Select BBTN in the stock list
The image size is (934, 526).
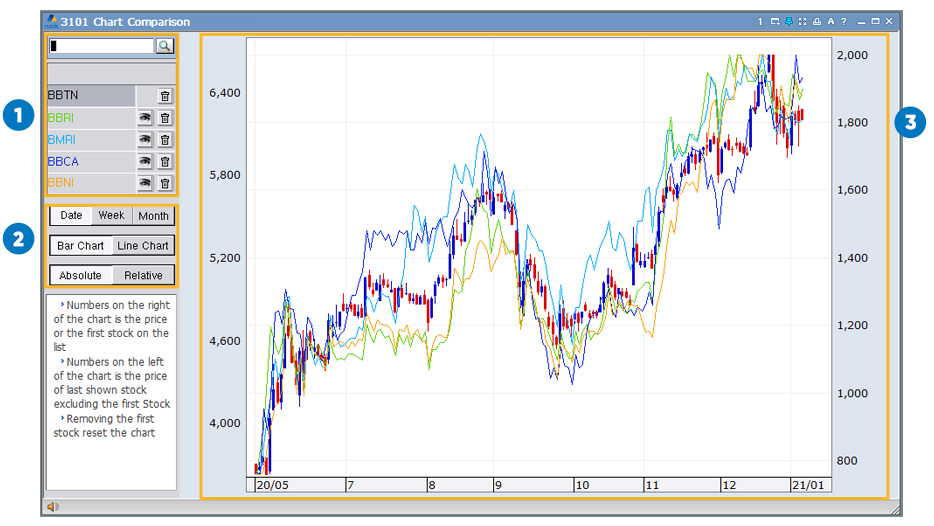coord(90,96)
